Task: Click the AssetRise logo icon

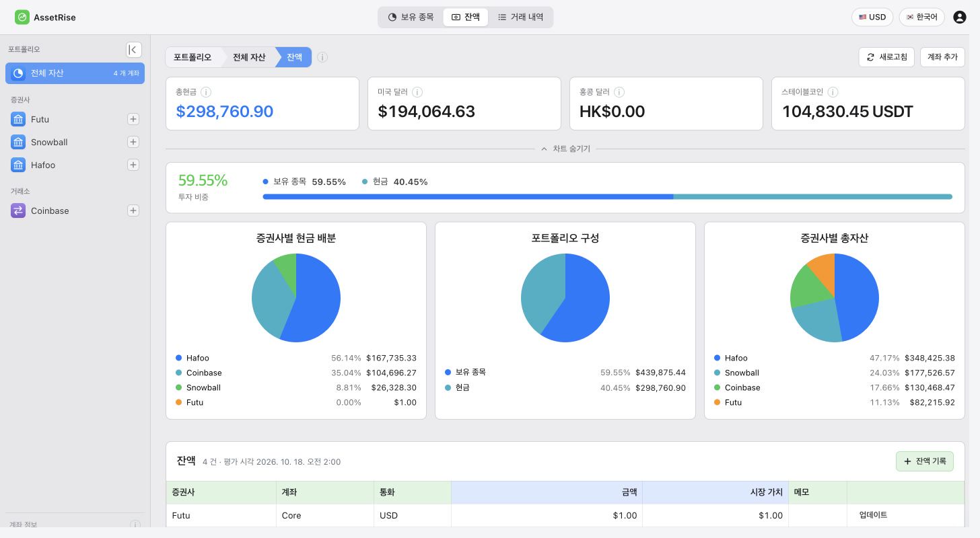Action: point(22,17)
